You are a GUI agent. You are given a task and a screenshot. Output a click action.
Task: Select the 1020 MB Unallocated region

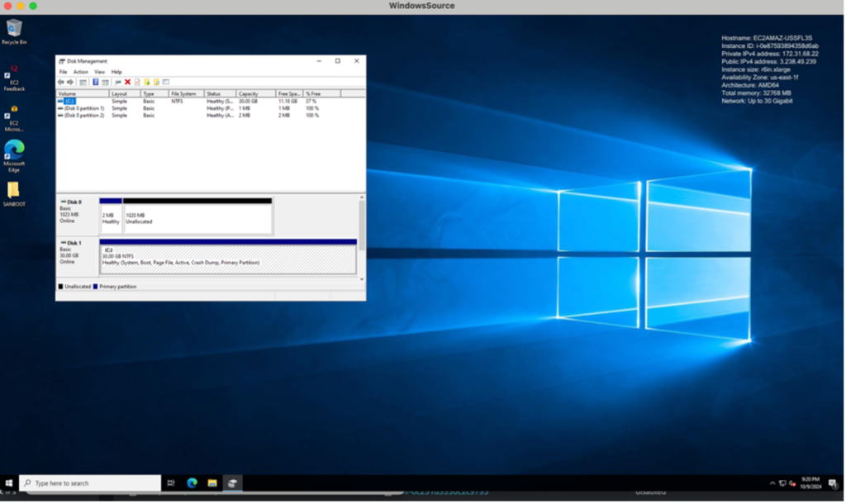(x=197, y=218)
